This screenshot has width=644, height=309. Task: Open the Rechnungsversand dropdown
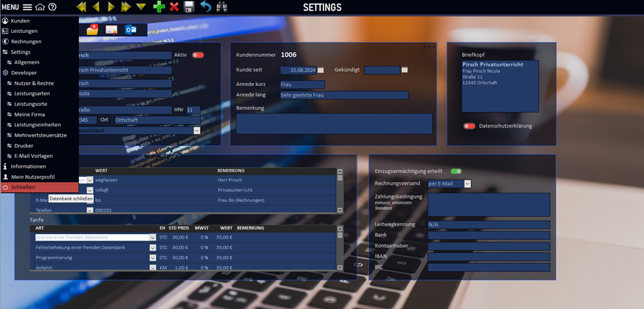tap(467, 184)
